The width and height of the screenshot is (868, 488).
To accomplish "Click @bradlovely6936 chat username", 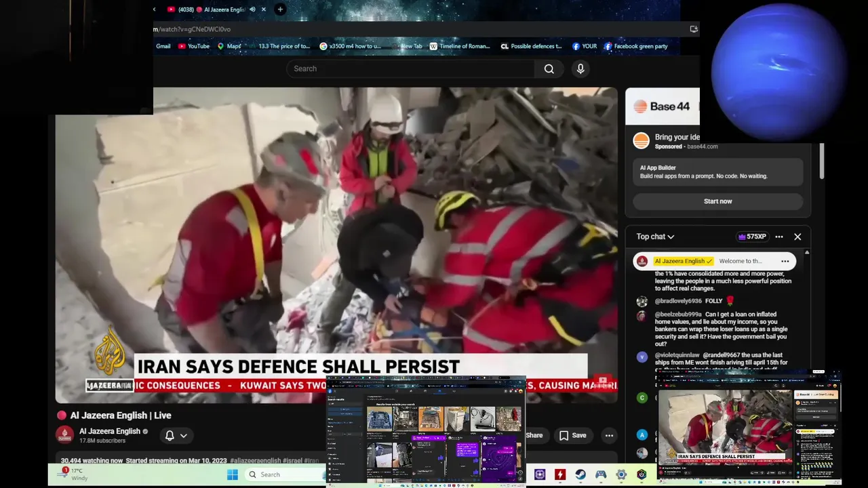I will 678,301.
